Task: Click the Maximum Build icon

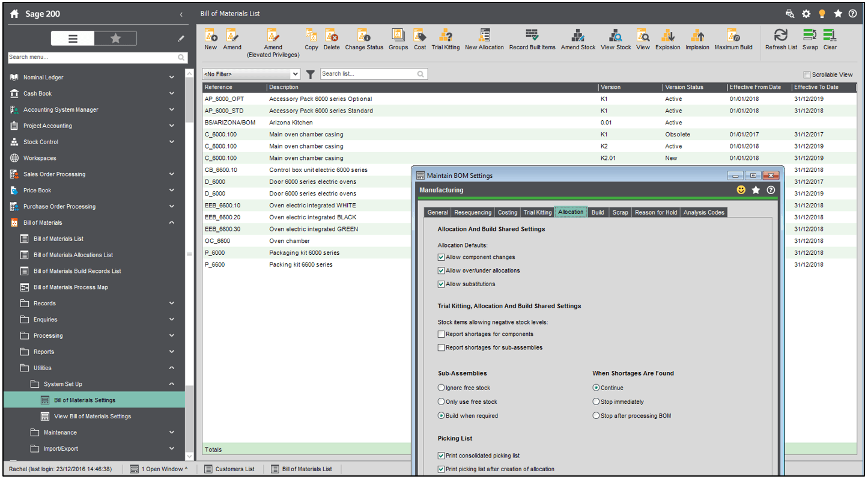Action: 733,35
